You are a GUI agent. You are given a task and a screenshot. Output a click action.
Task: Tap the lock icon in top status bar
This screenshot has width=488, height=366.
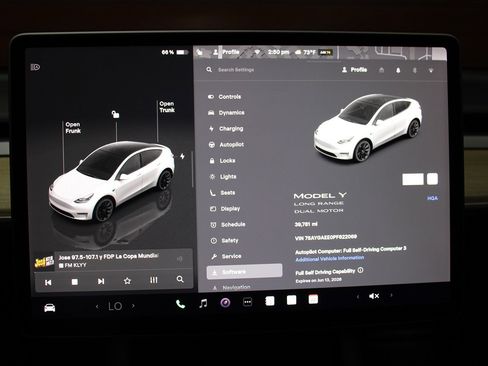[x=199, y=52]
